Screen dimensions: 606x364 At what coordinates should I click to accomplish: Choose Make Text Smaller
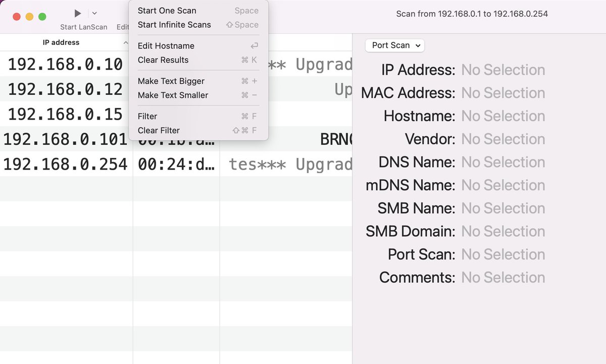coord(198,95)
